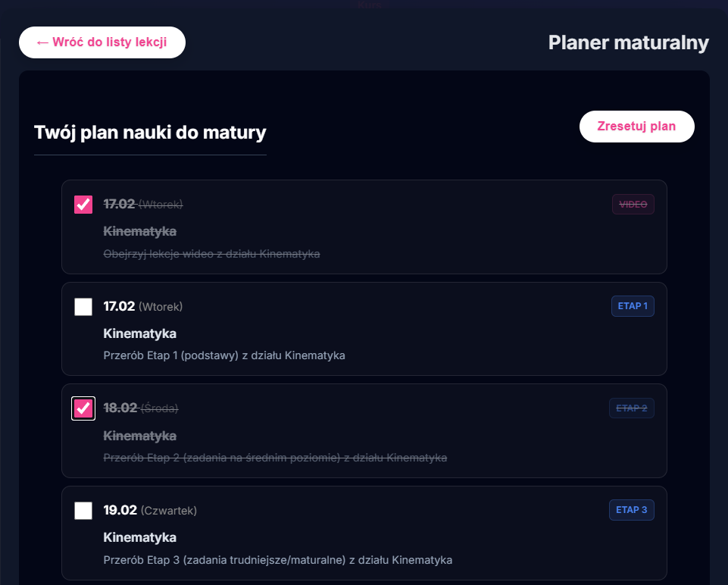
Task: Click 'Wróć do listy lekcji'
Action: tap(102, 42)
